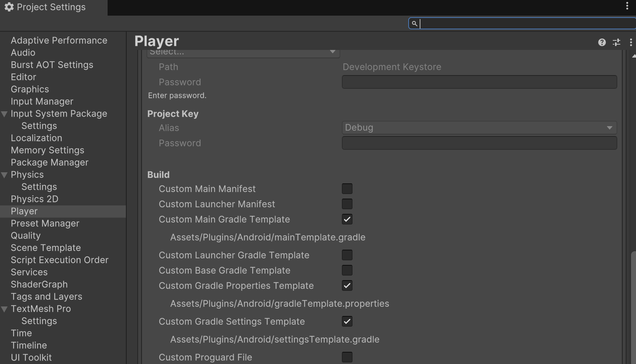Click the Project Settings gear icon
636x364 pixels.
(9, 7)
